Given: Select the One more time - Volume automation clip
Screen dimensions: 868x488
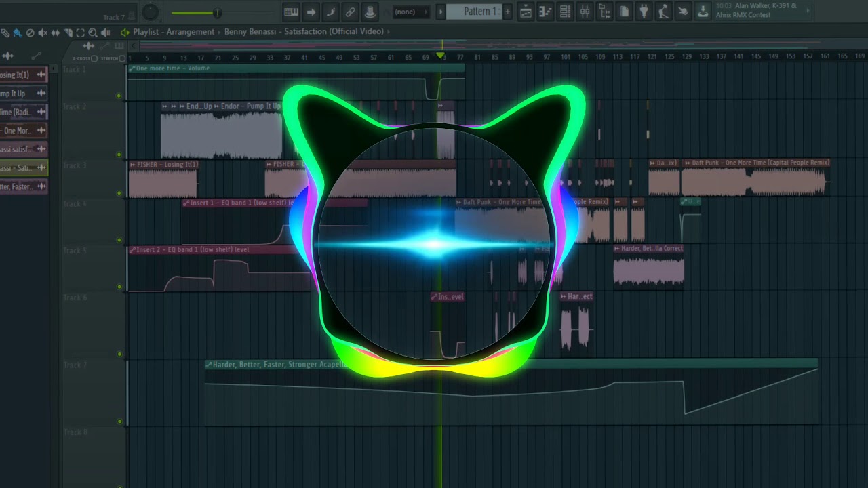Looking at the screenshot, I should click(x=296, y=68).
